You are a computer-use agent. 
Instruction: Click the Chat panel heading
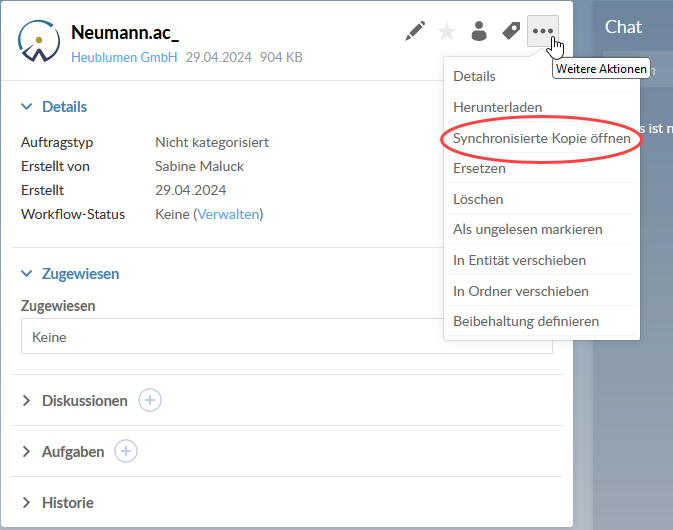pyautogui.click(x=623, y=27)
